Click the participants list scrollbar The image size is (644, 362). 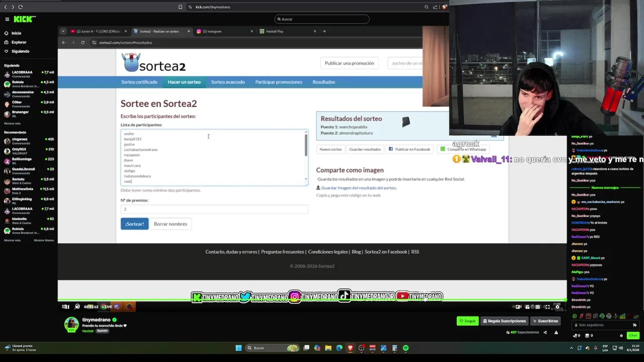306,145
